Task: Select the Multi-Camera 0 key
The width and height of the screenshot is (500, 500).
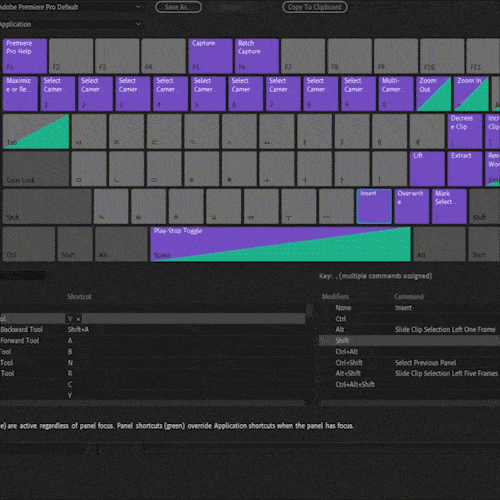Action: pos(396,94)
